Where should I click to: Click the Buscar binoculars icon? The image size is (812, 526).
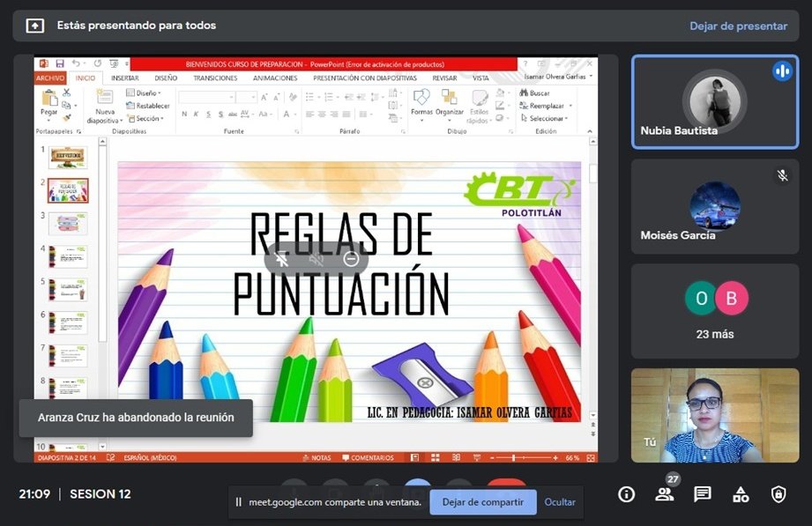524,93
